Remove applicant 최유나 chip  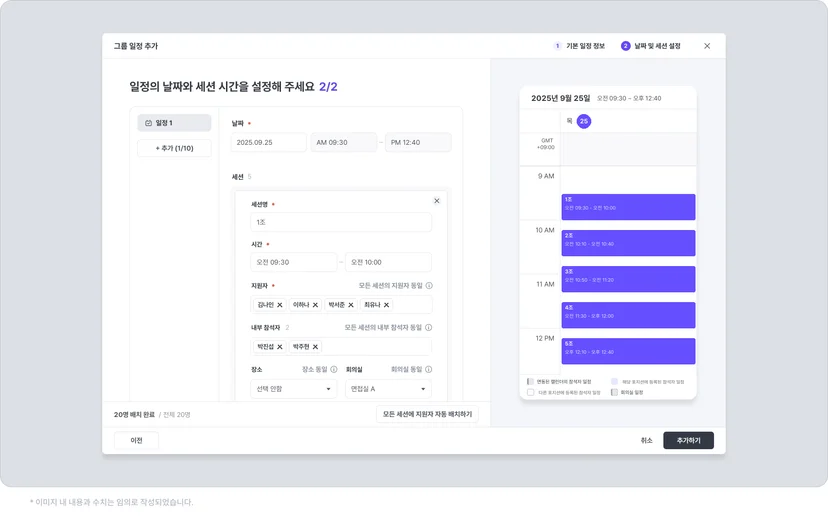(387, 305)
